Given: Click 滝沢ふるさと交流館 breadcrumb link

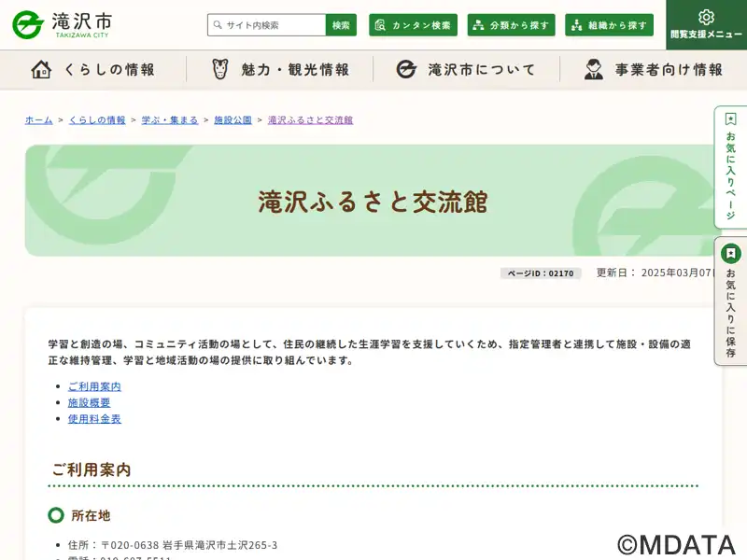Looking at the screenshot, I should coord(310,120).
